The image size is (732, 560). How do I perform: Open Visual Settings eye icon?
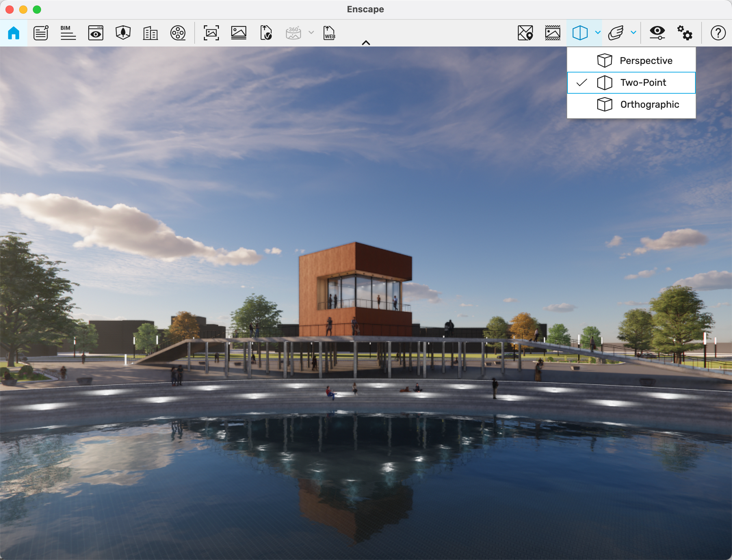coord(657,33)
